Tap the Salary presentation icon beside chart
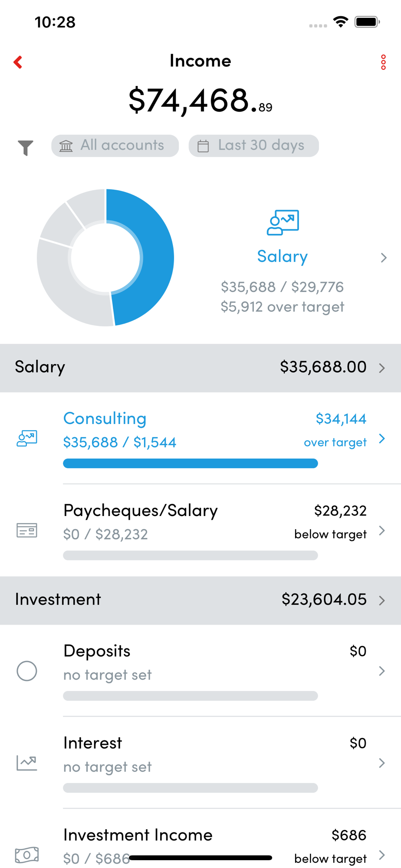401x868 pixels. (283, 222)
